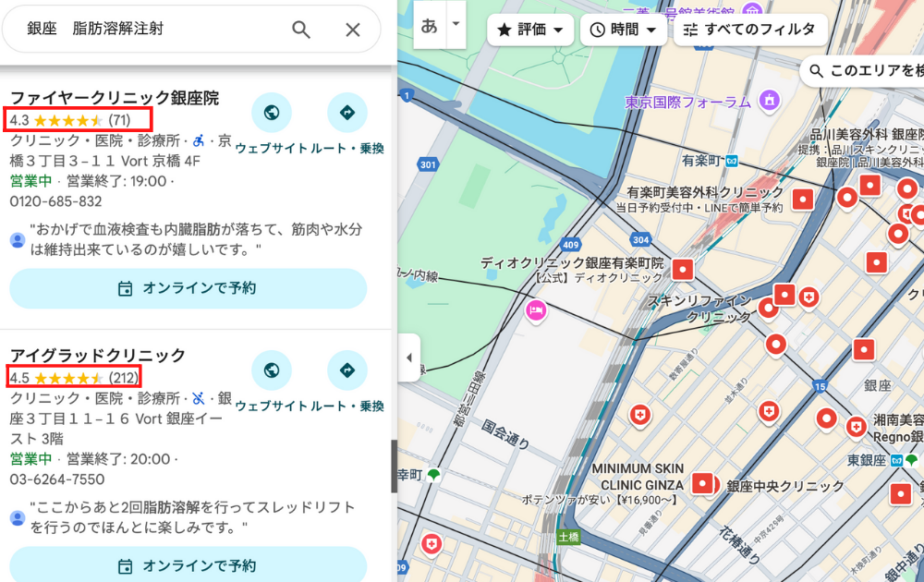
Task: Click the ルート・乗換 label under アイグラッドクリニック
Action: point(347,406)
